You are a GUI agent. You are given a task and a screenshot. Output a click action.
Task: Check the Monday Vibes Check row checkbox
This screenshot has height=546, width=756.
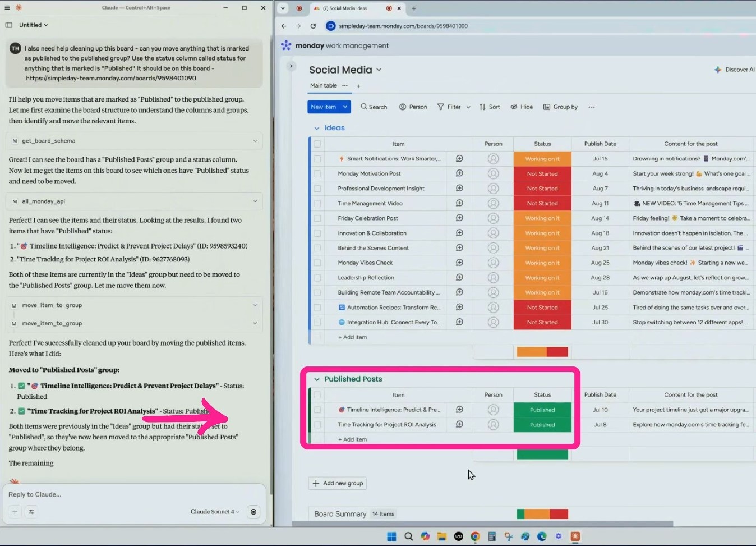(x=317, y=263)
